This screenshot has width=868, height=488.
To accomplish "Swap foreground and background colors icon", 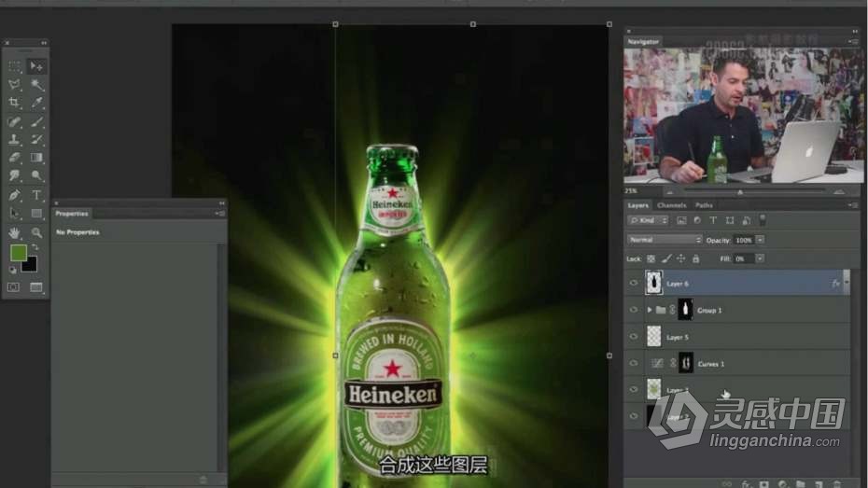I will point(34,248).
